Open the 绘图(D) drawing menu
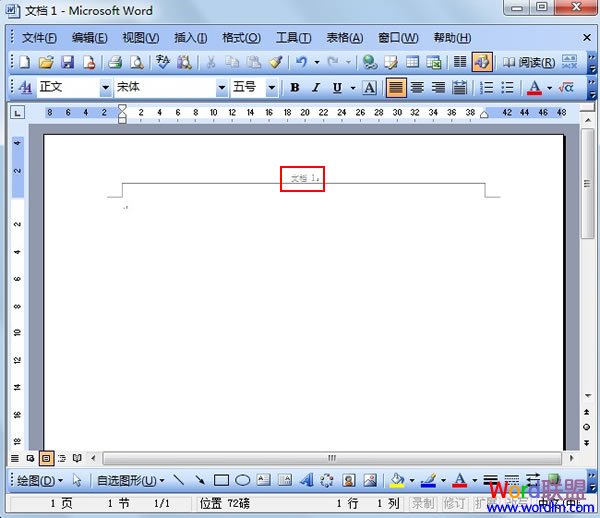 tap(40, 481)
